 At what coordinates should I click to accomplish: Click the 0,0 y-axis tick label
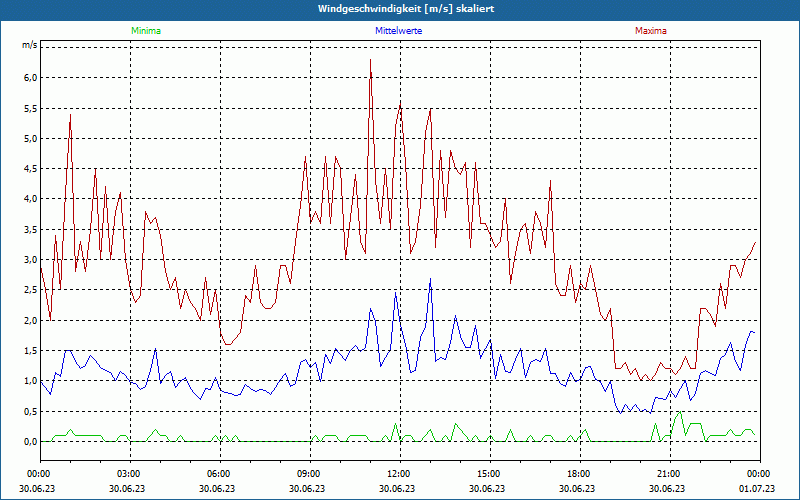(x=29, y=442)
